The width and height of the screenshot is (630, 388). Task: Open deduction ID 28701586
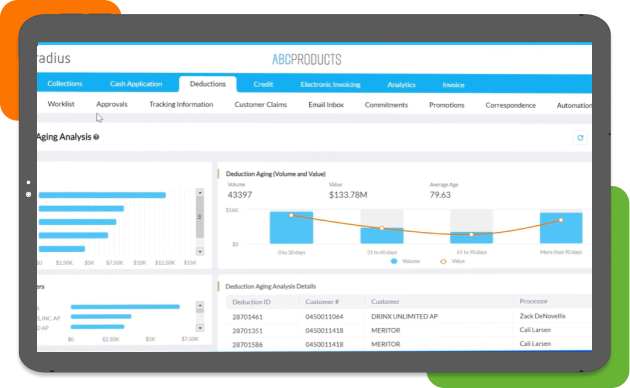pyautogui.click(x=248, y=345)
